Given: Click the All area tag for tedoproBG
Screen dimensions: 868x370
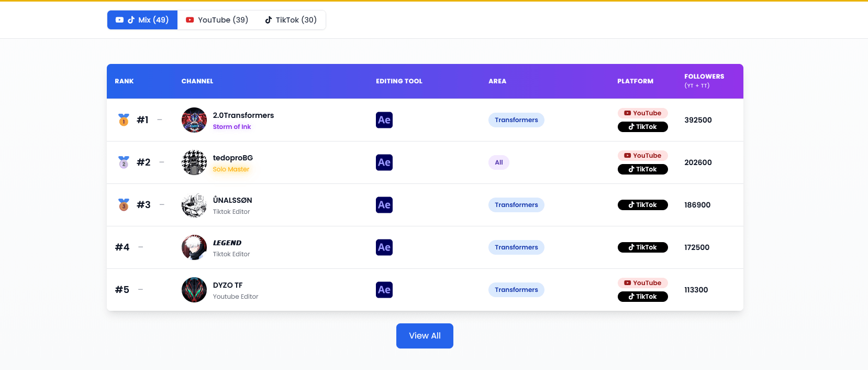Looking at the screenshot, I should click(x=498, y=162).
